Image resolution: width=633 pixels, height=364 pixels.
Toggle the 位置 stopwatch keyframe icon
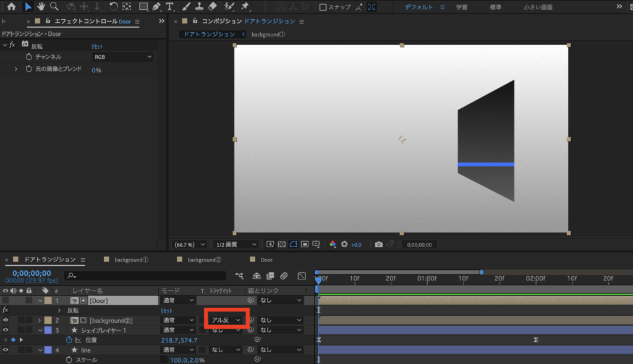coord(69,340)
